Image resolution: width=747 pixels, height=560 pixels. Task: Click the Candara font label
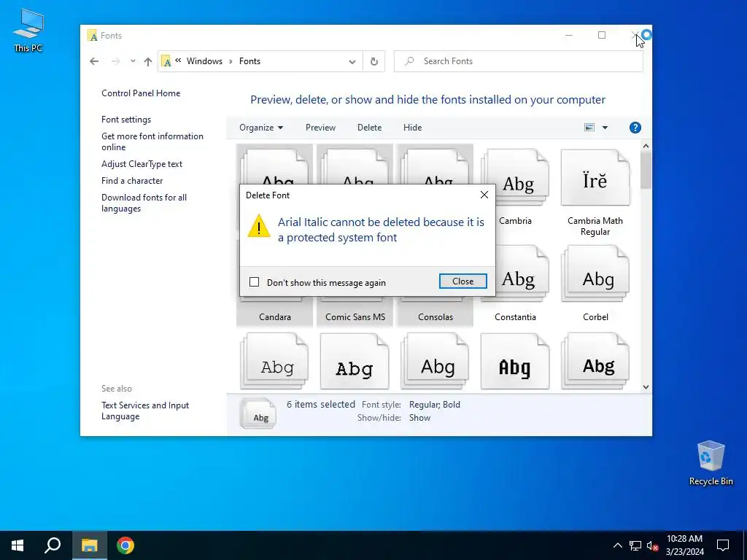[275, 317]
